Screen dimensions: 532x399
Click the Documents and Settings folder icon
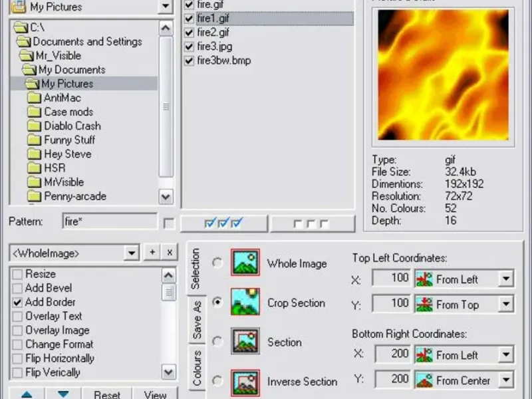coord(24,41)
